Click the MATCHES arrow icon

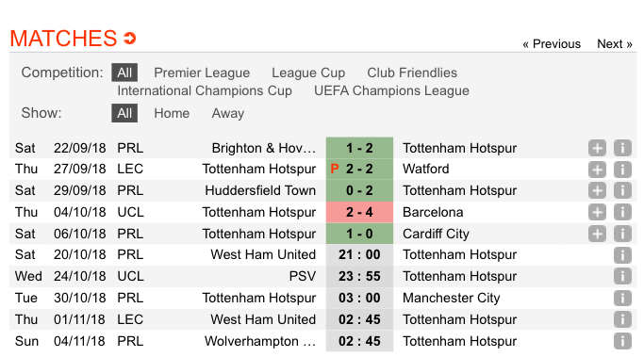click(130, 39)
